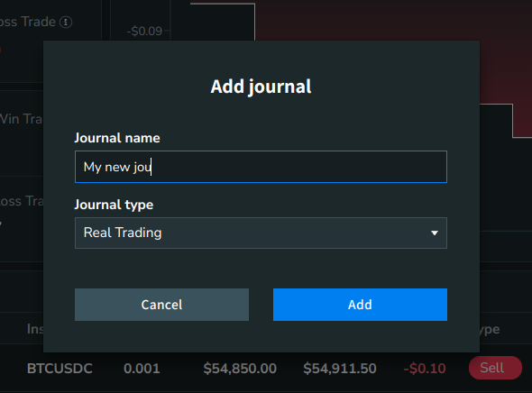Click the $54,850.00 entry price
532x393 pixels.
click(240, 369)
